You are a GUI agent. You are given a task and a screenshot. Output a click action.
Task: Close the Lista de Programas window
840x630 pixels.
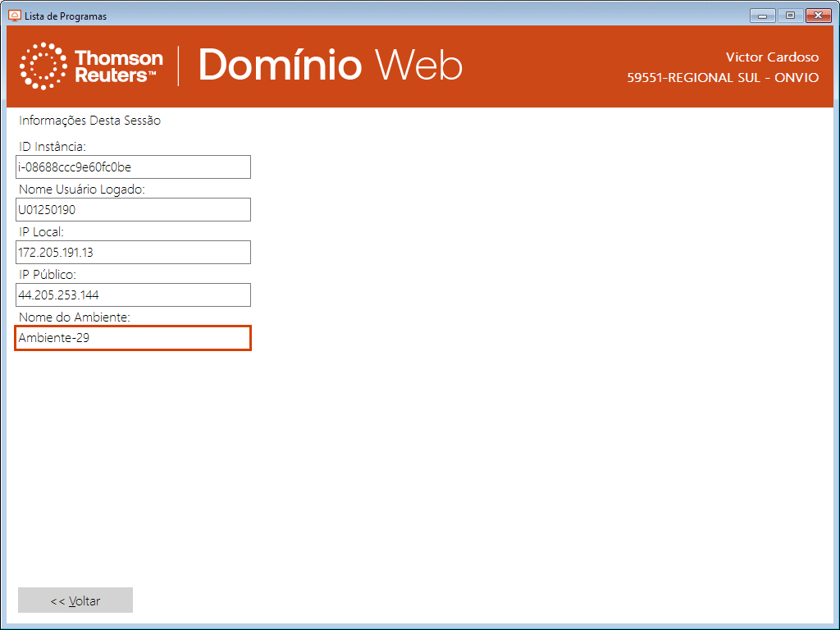coord(818,16)
